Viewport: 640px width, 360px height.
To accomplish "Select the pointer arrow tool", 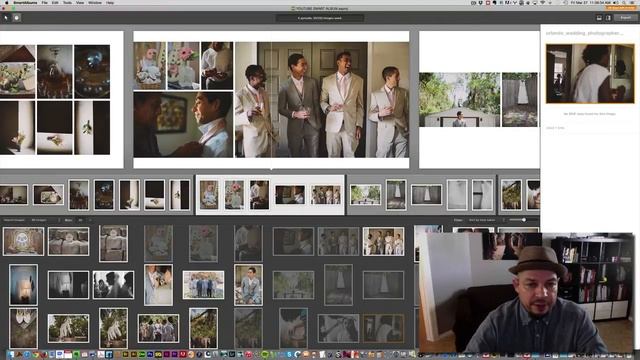I will (x=6, y=18).
